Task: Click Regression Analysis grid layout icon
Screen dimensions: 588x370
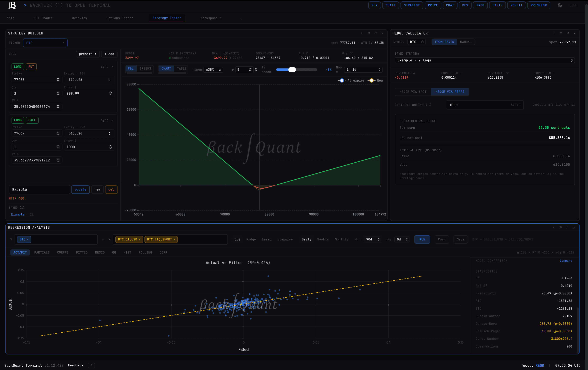Action: coord(561,227)
